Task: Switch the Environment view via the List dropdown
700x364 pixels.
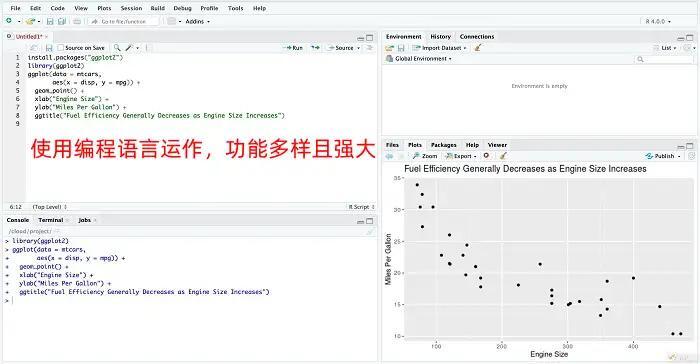Action: [665, 48]
